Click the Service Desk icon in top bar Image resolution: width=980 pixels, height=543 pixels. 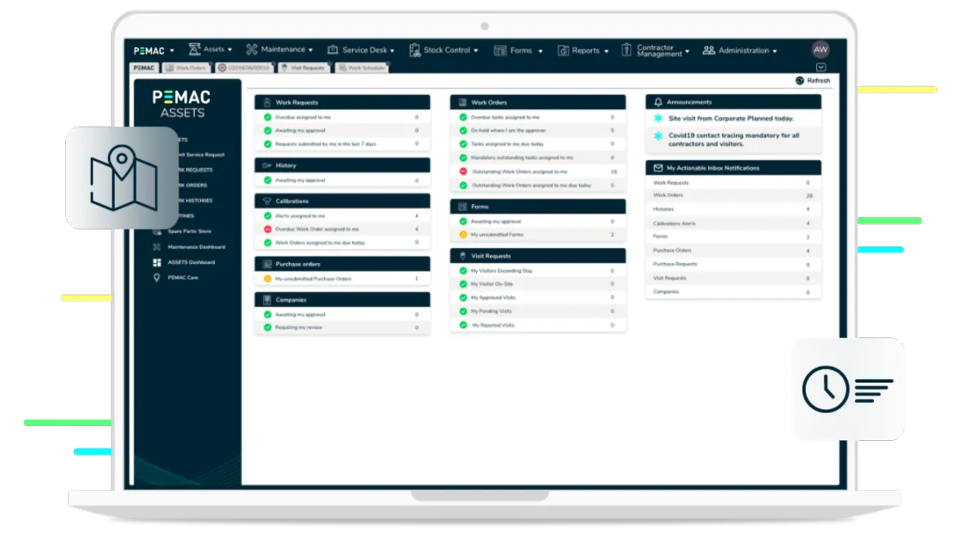coord(332,50)
